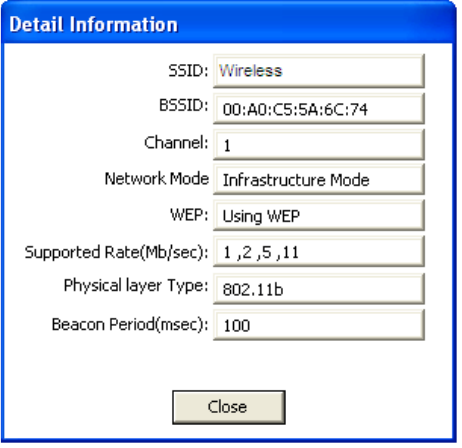The width and height of the screenshot is (462, 448).
Task: Click the BSSID label text
Action: 184,105
